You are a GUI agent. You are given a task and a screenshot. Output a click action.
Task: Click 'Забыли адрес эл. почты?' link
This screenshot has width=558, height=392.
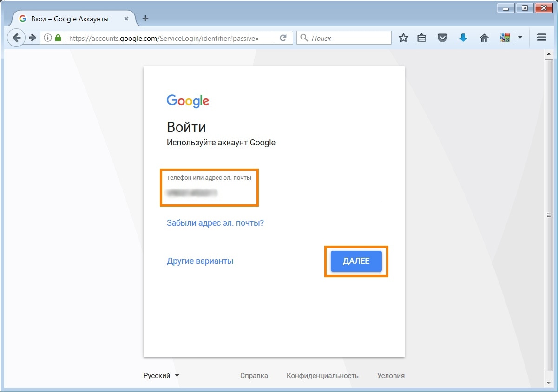[215, 223]
